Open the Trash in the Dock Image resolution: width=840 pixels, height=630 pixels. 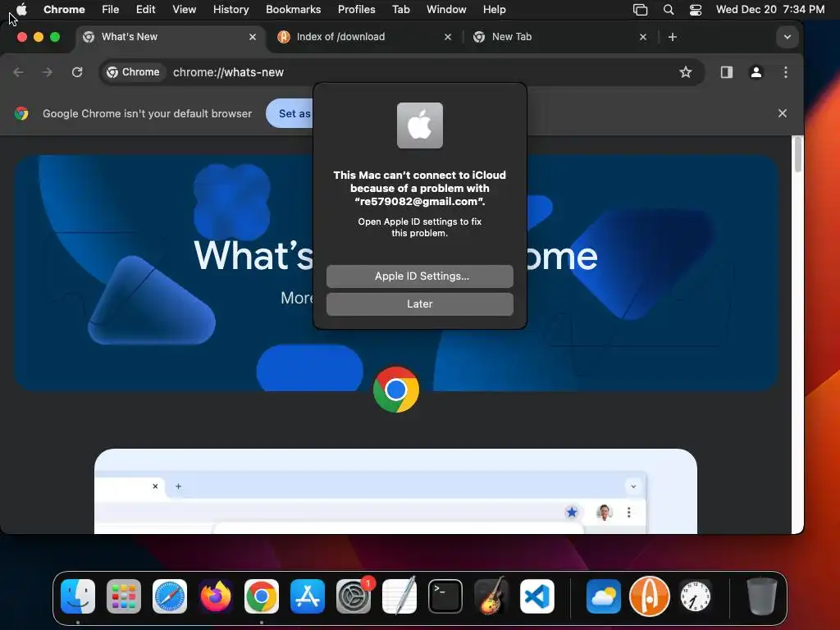[x=762, y=596]
